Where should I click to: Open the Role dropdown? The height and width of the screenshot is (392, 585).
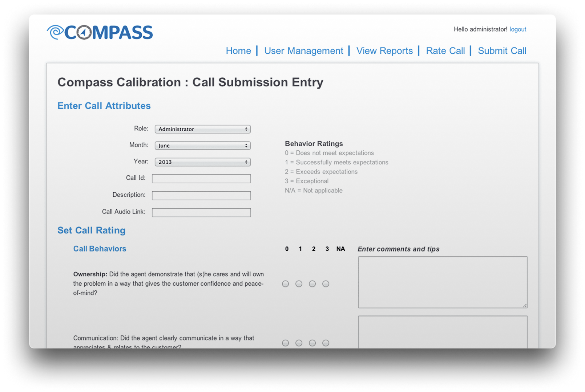coord(203,129)
